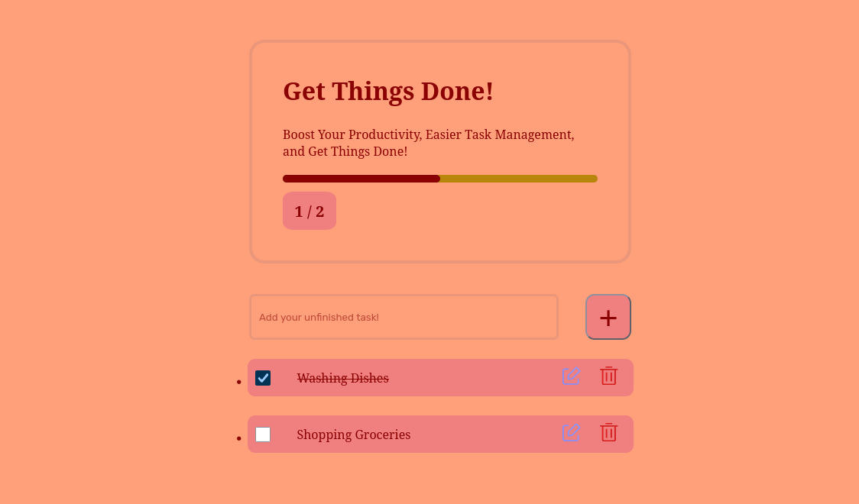This screenshot has width=859, height=504.
Task: Click the productivity subtitle text
Action: tap(428, 143)
